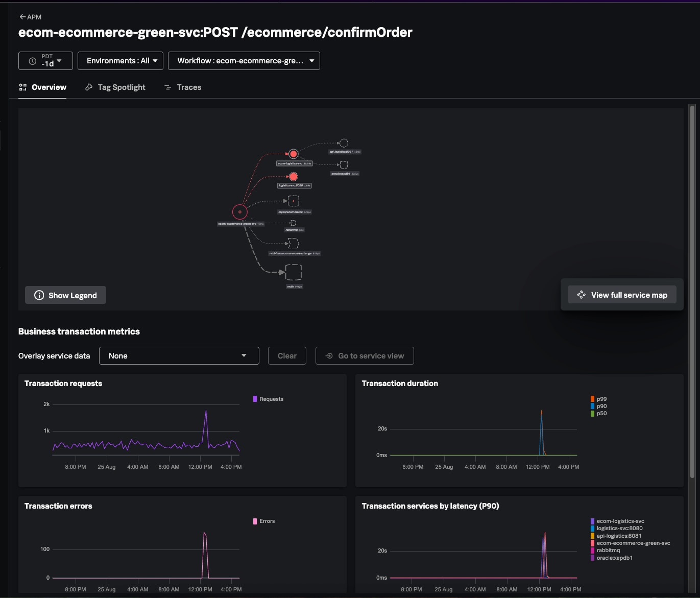Image resolution: width=700 pixels, height=598 pixels.
Task: Click the p99 legend color swatch
Action: tap(592, 399)
